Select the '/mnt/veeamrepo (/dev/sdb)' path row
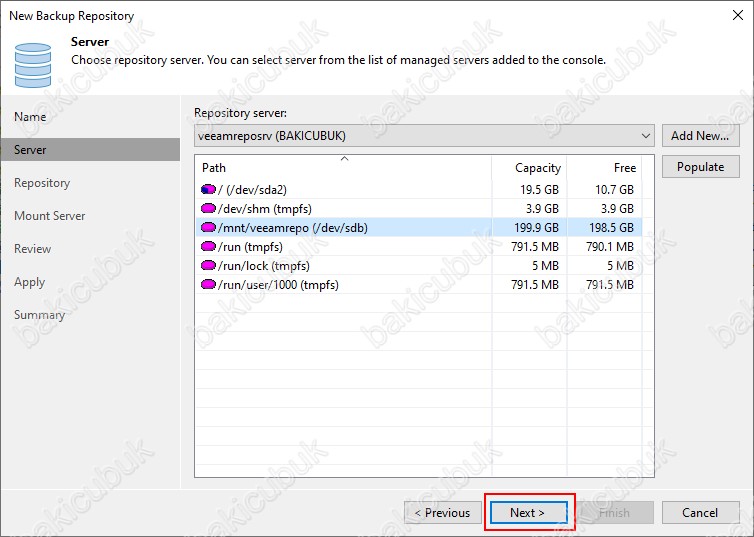This screenshot has width=754, height=537. pos(418,227)
